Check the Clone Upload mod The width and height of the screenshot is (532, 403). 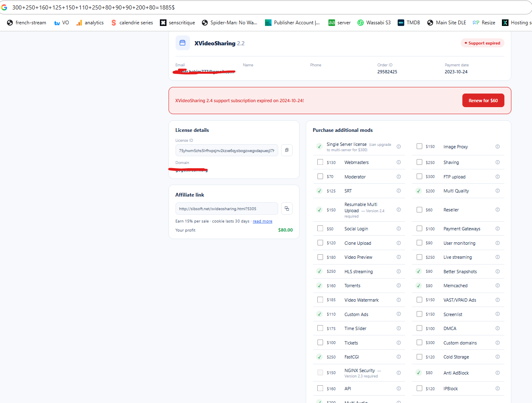pos(320,243)
